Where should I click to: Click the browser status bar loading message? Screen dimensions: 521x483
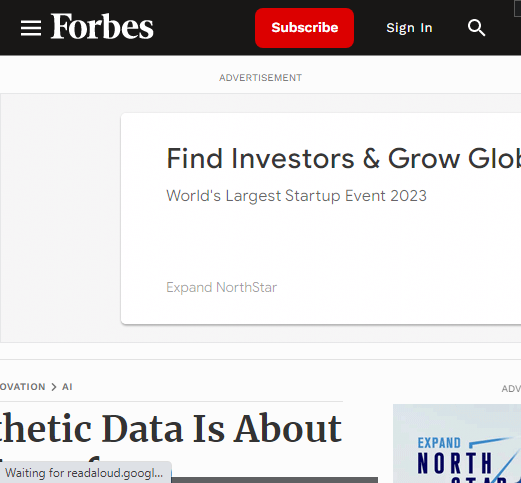[85, 473]
